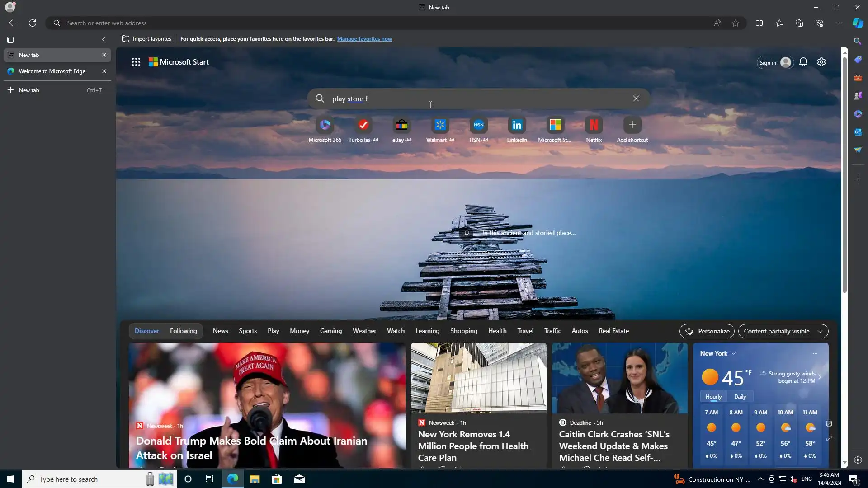Screen dimensions: 868x488
Task: Click the Manage favorites now link
Action: [364, 39]
